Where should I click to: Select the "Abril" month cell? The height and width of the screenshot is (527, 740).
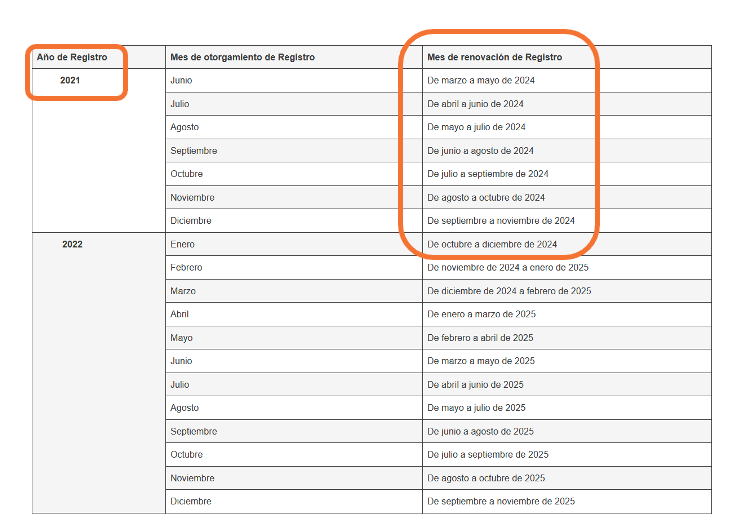click(x=180, y=314)
